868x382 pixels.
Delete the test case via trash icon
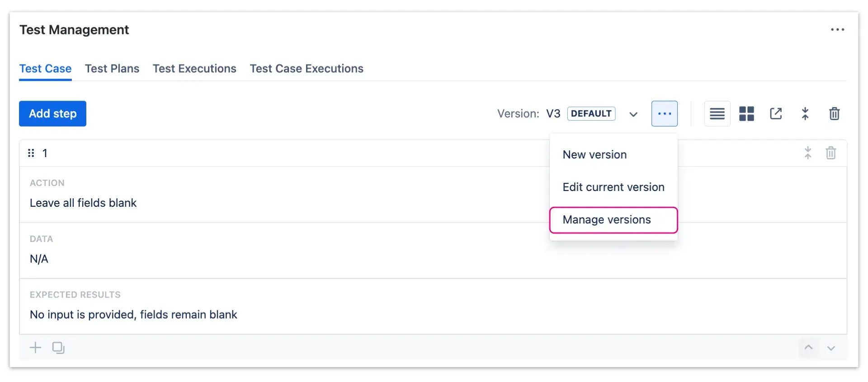coord(835,113)
